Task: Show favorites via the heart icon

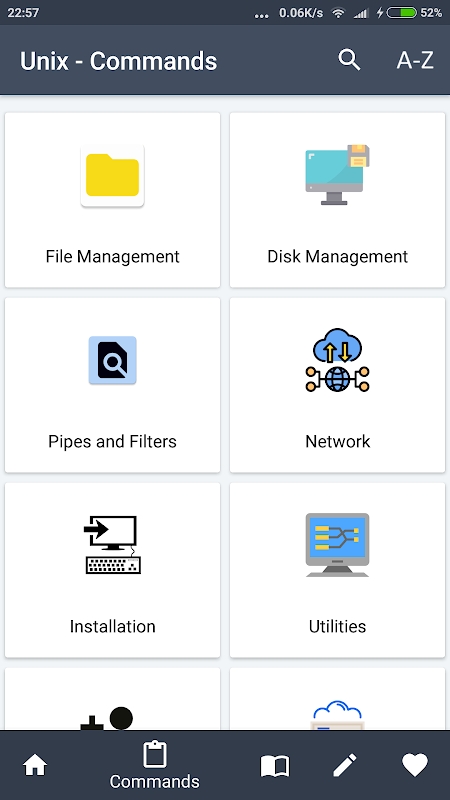Action: tap(415, 765)
